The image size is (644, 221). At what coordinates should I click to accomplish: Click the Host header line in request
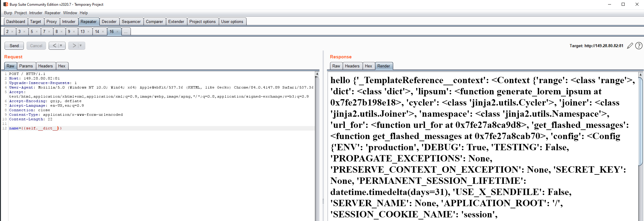tap(34, 78)
